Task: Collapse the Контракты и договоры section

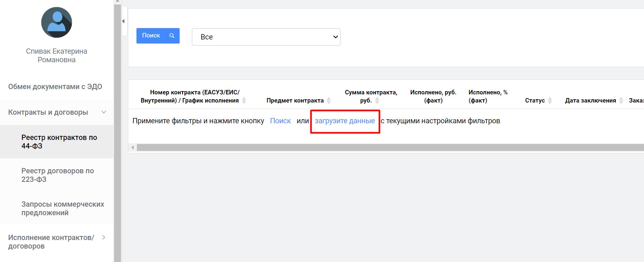Action: click(x=104, y=112)
